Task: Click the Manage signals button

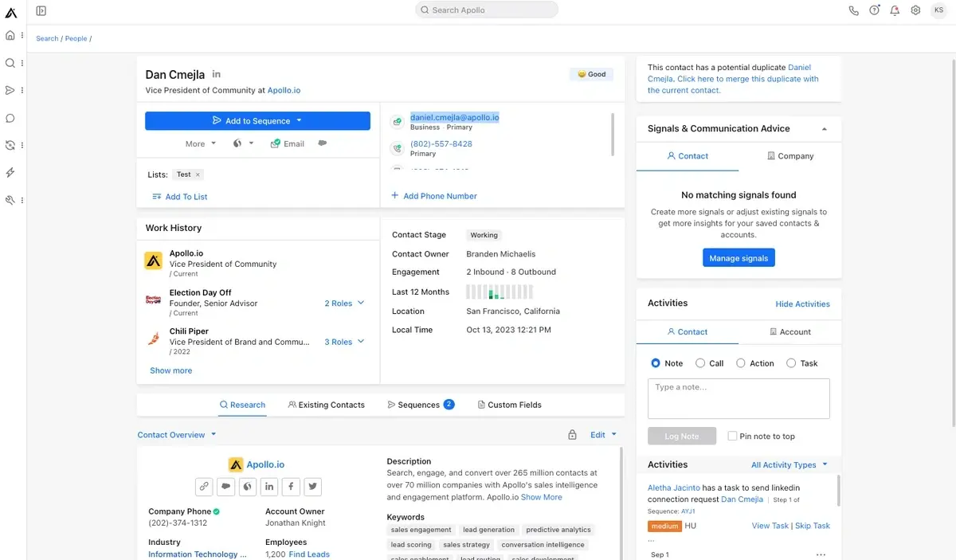Action: click(x=739, y=258)
